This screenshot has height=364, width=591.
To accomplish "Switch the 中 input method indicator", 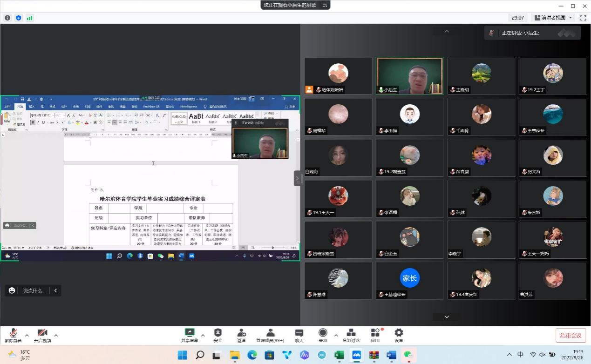I will tap(521, 355).
